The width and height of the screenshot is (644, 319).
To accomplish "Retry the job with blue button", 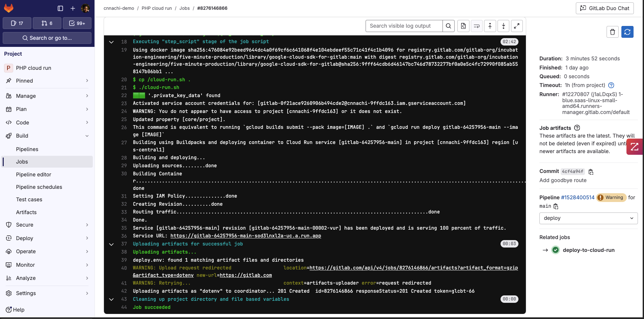I will [x=627, y=32].
